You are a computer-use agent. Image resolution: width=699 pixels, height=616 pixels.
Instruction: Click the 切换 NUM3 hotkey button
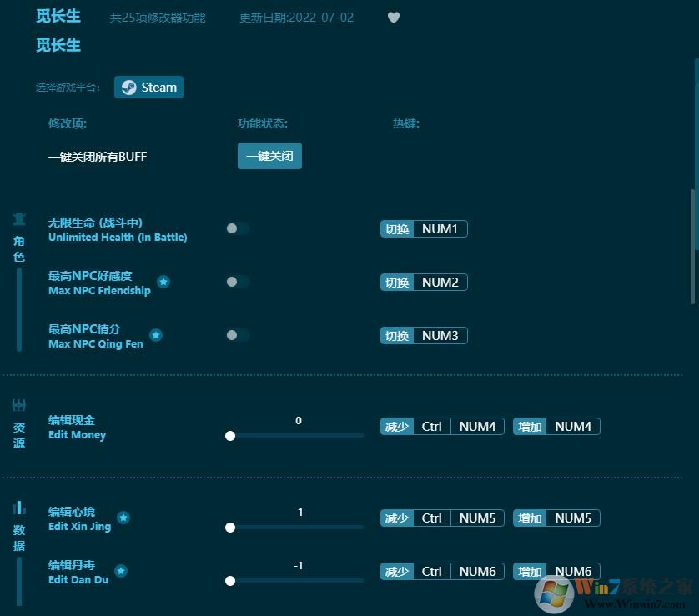[423, 335]
